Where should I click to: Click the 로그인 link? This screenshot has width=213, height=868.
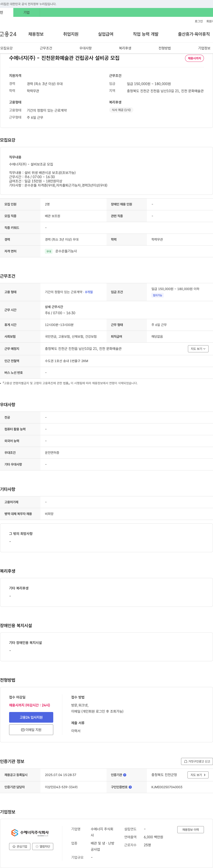(199, 21)
